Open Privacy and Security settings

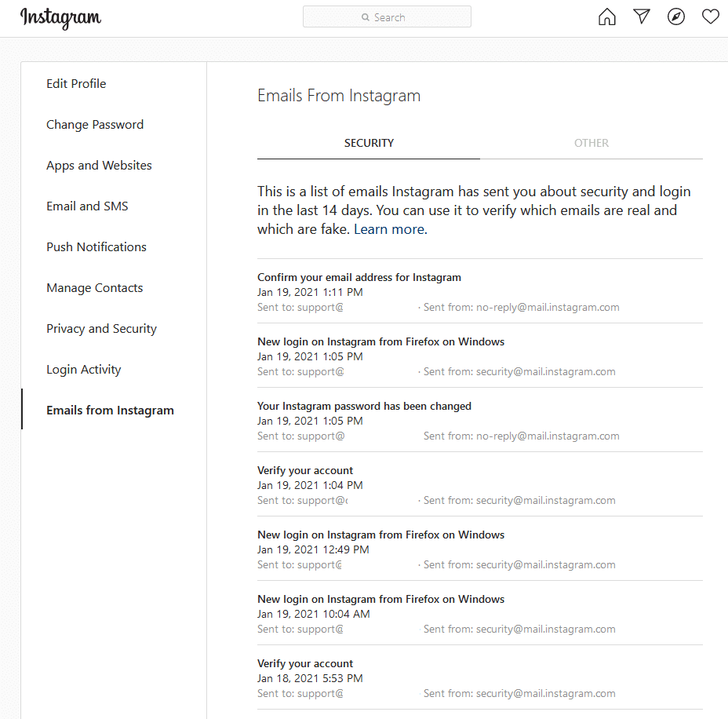coord(102,329)
